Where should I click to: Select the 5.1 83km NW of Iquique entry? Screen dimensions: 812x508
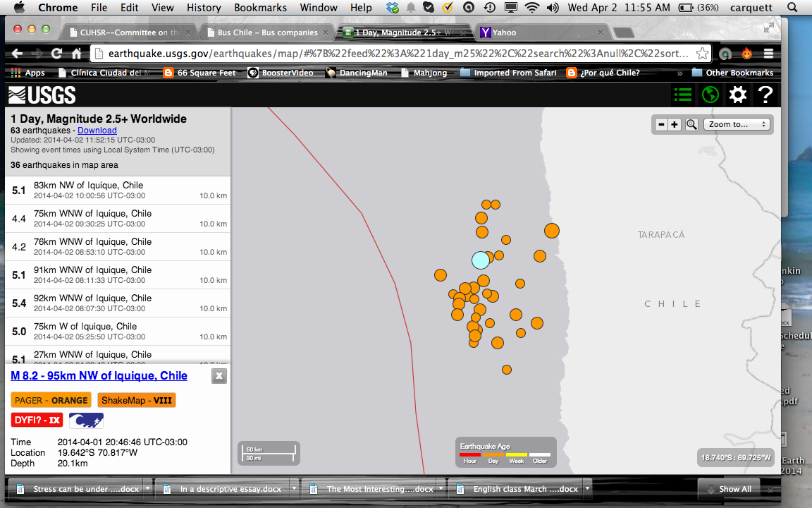[118, 190]
